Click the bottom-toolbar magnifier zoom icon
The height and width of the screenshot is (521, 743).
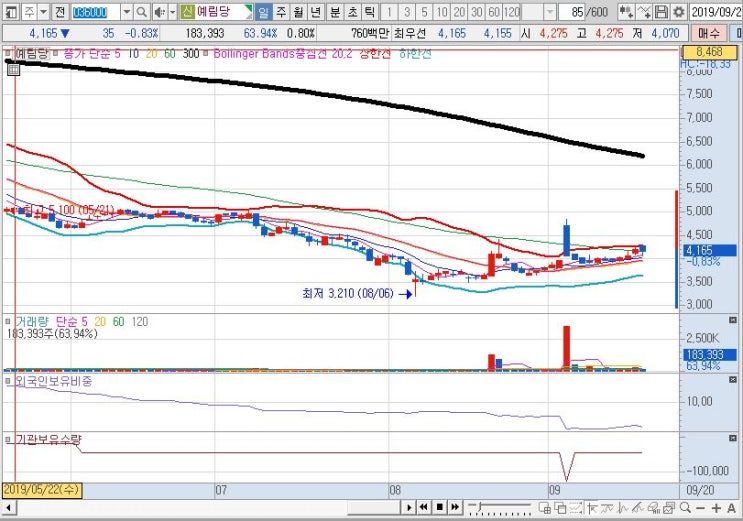(x=685, y=508)
